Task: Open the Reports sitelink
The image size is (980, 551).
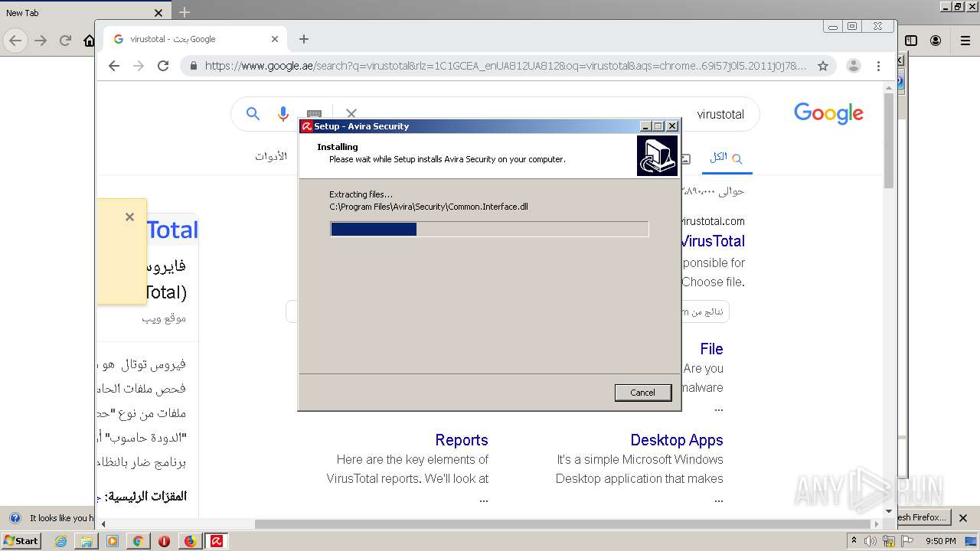Action: (x=462, y=440)
